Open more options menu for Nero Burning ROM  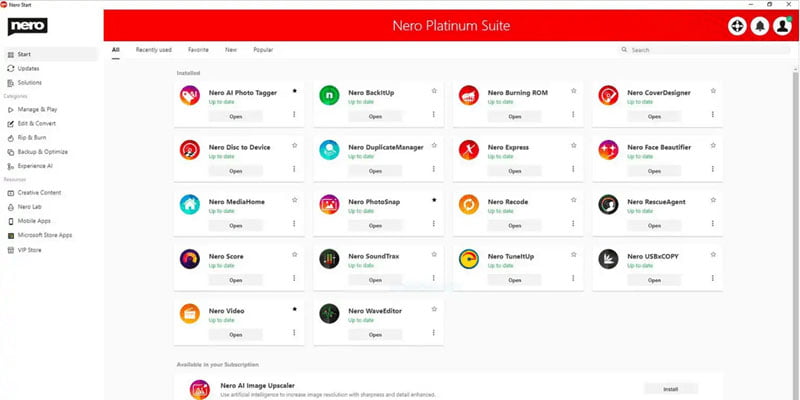(x=573, y=114)
